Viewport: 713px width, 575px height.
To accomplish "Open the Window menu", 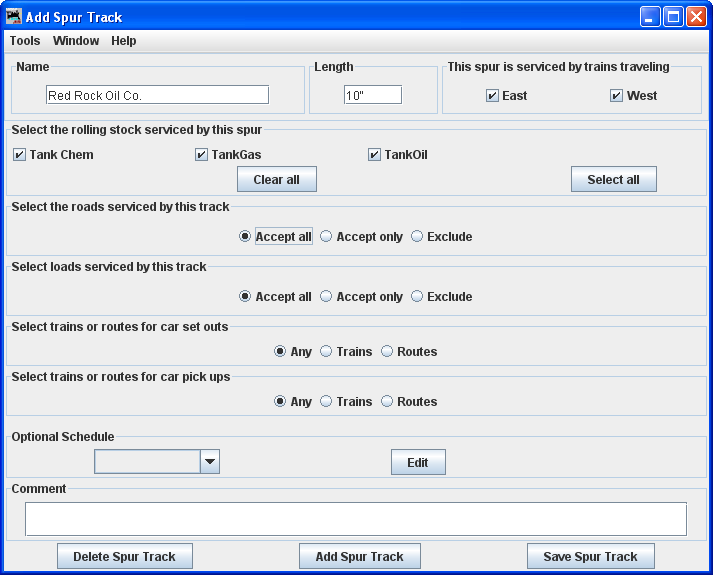I will (x=76, y=41).
